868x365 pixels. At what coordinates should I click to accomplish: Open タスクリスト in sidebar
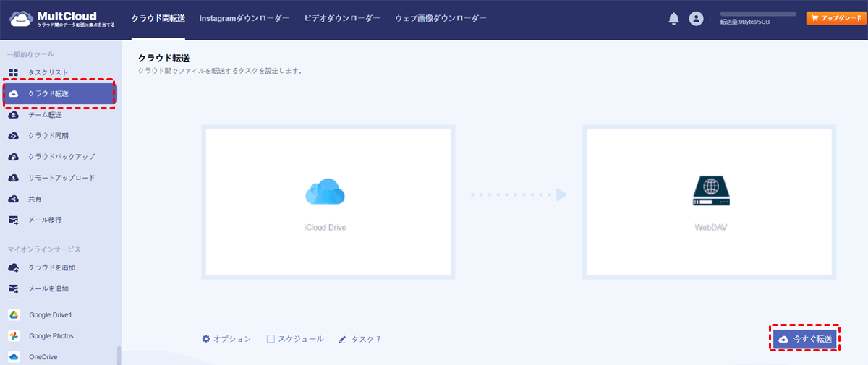(x=48, y=72)
